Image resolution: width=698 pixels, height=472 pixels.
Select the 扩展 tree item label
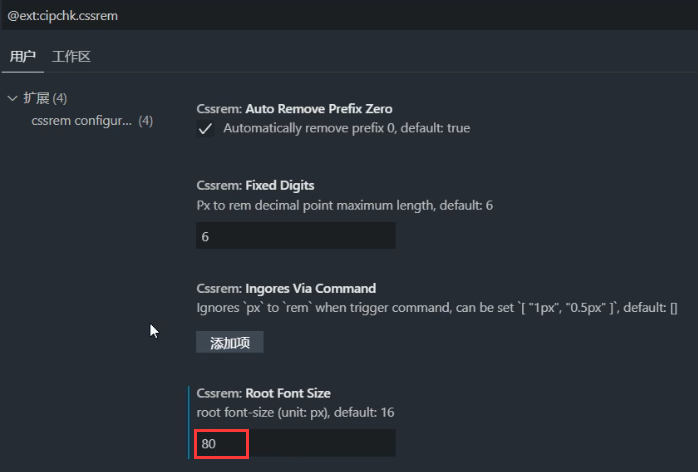(36, 98)
